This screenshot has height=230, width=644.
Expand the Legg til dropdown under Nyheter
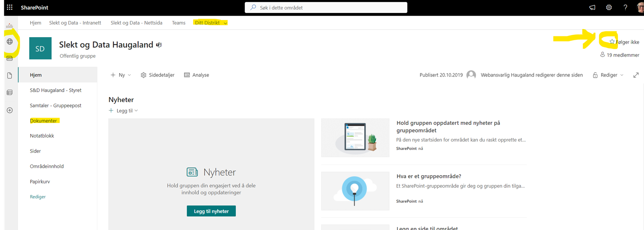click(123, 111)
